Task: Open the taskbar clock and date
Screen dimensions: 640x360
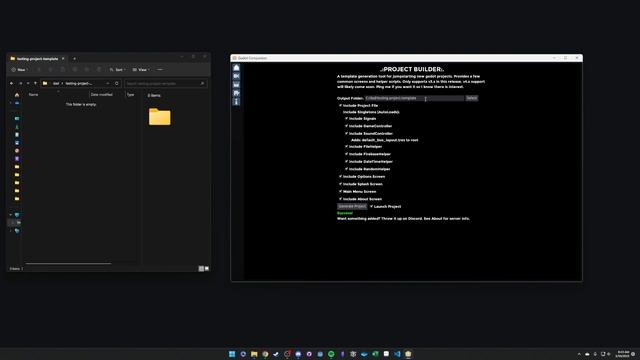Action: [x=623, y=354]
